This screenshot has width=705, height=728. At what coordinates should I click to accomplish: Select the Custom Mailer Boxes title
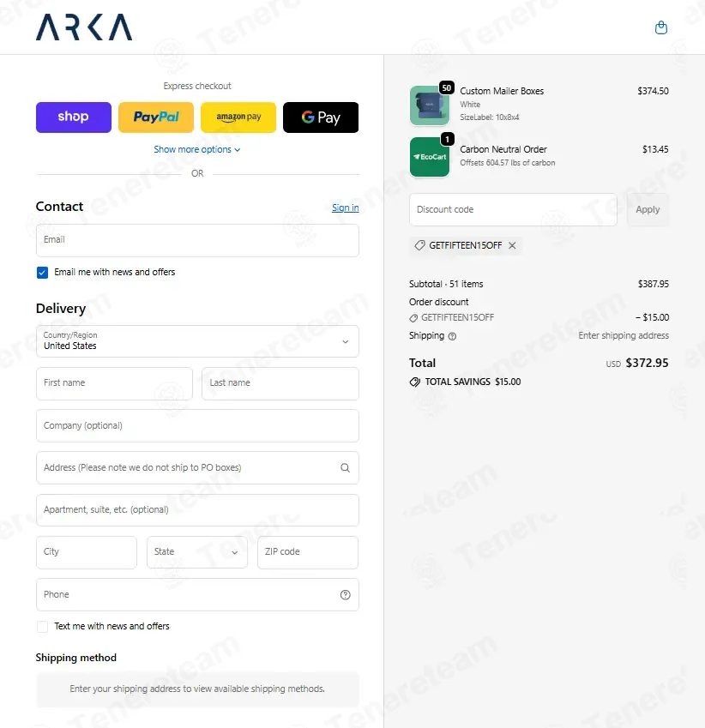[x=502, y=91]
